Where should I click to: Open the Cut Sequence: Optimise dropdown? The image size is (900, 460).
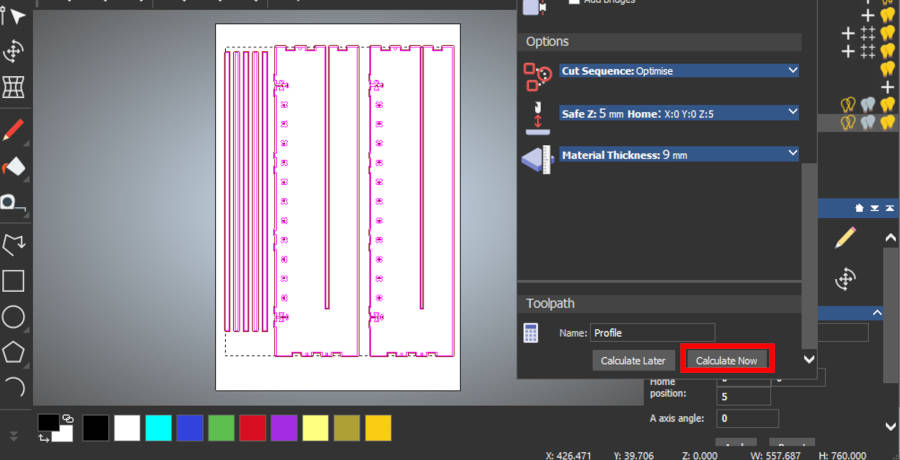(x=679, y=71)
